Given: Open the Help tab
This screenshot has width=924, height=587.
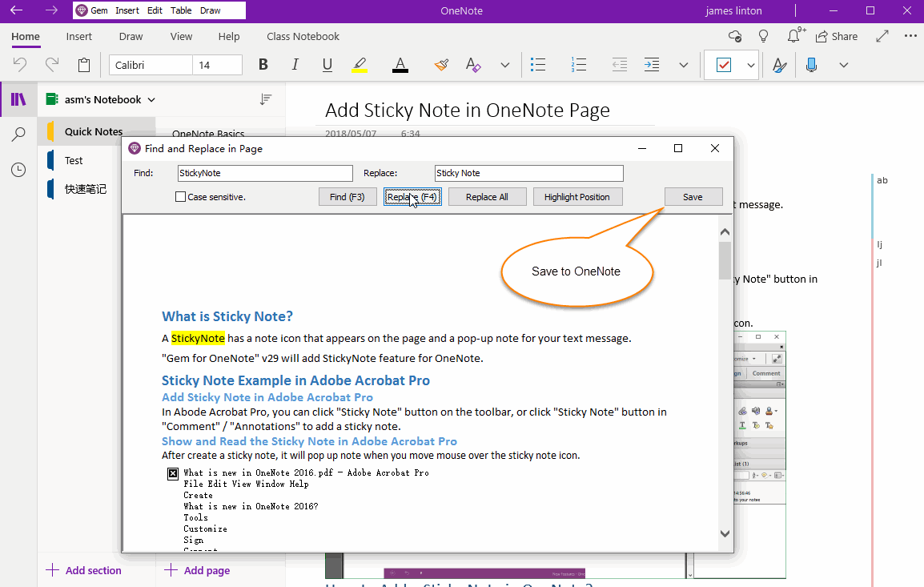Looking at the screenshot, I should pyautogui.click(x=229, y=37).
